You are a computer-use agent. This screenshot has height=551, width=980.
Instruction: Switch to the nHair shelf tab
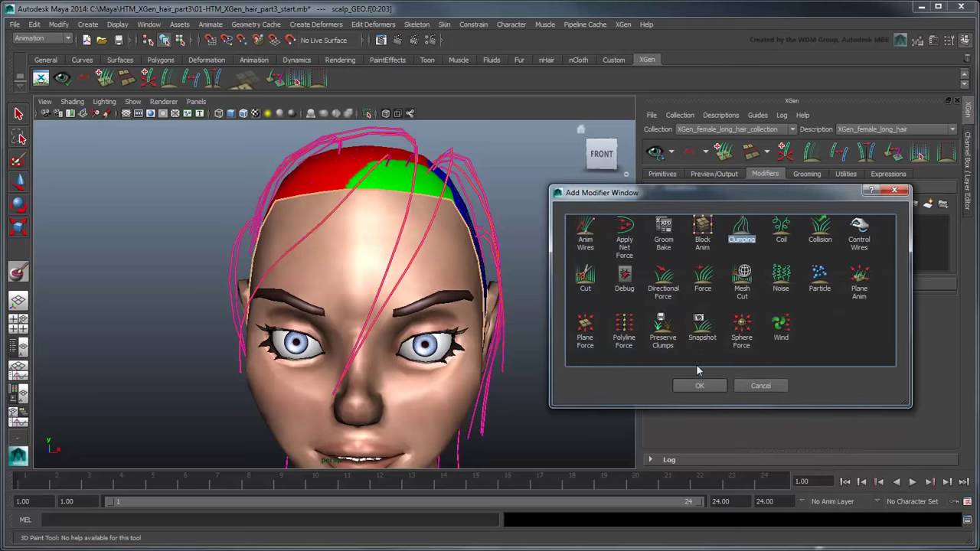546,60
